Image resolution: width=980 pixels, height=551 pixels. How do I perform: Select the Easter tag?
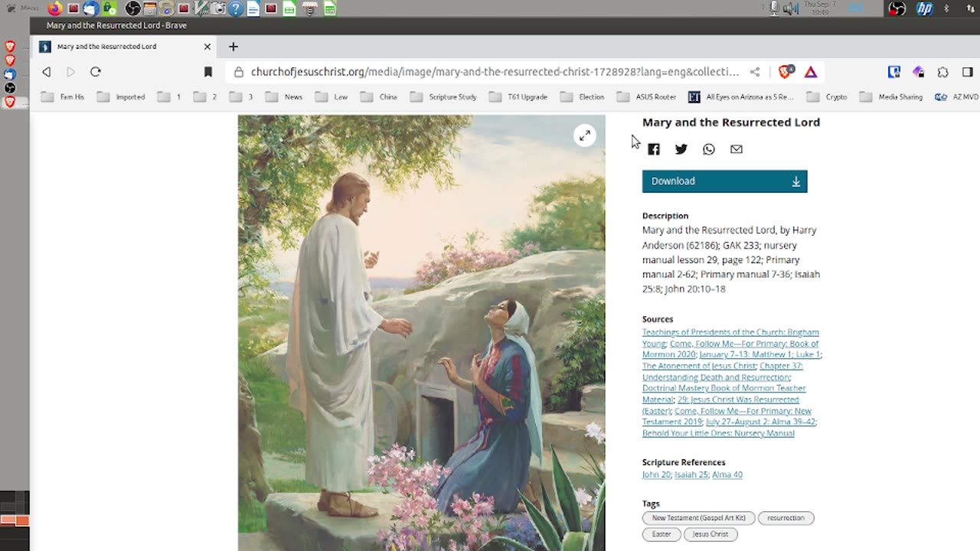(x=661, y=534)
